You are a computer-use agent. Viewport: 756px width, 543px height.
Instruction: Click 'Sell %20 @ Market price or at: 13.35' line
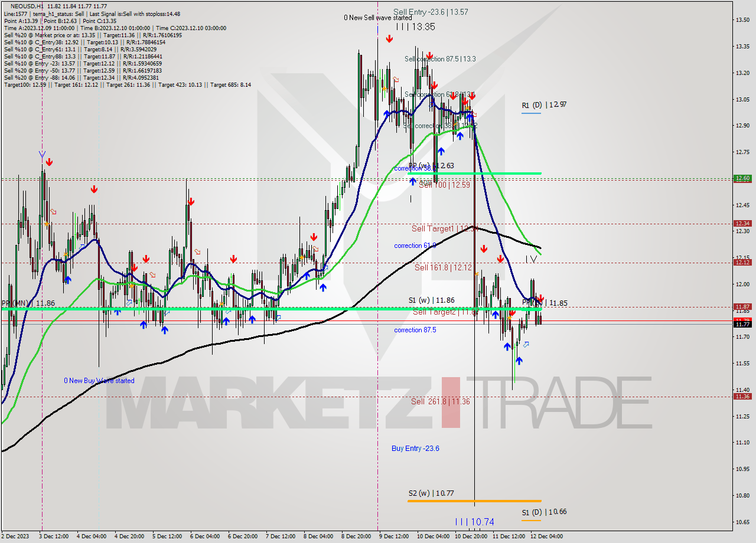point(49,35)
